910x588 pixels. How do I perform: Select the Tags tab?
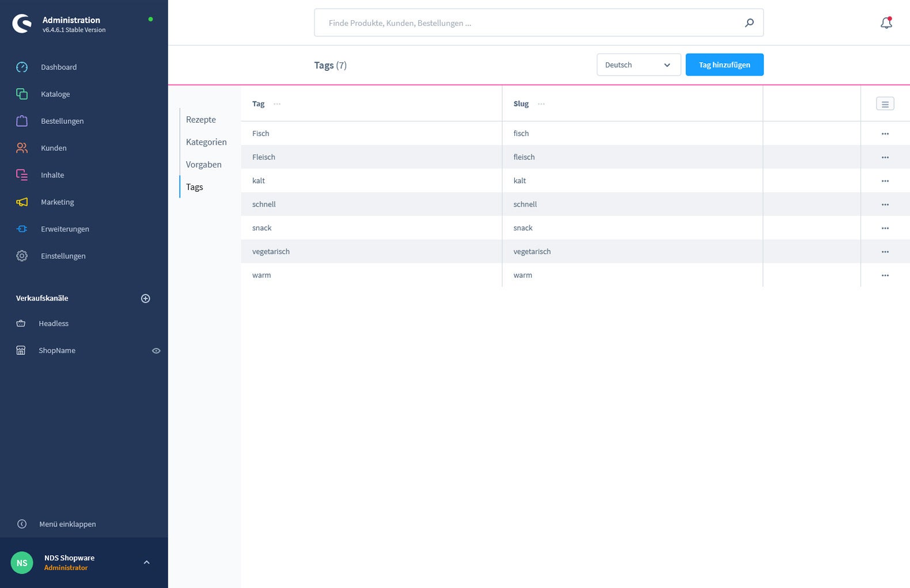point(195,187)
